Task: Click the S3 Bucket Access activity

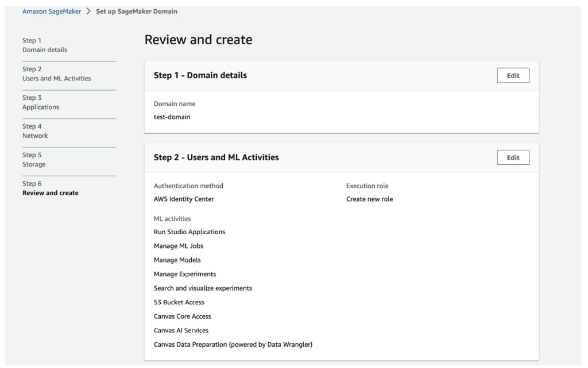Action: (179, 302)
